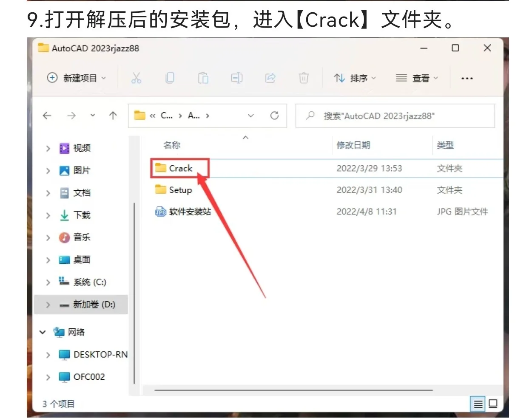
Task: Toggle the ascending sort on 名称 column
Action: 245,138
